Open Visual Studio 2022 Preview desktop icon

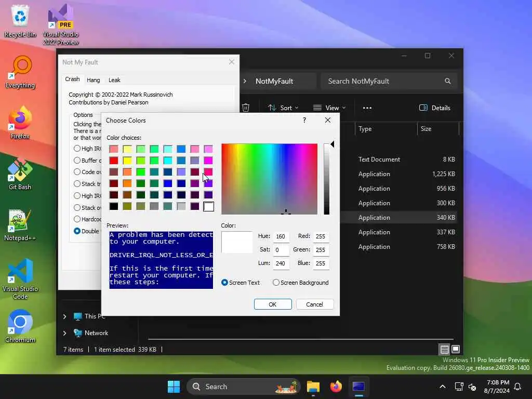point(60,24)
